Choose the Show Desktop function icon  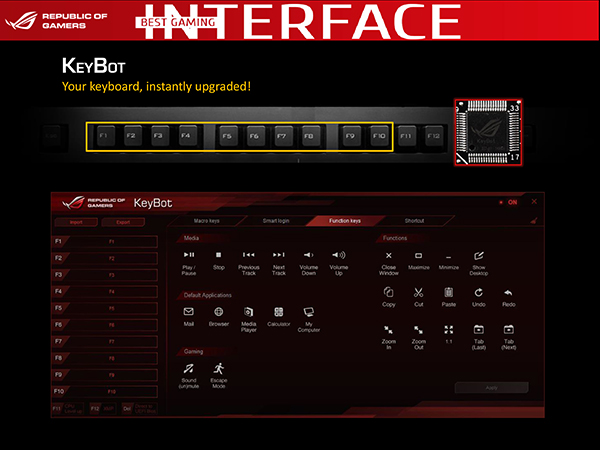479,256
